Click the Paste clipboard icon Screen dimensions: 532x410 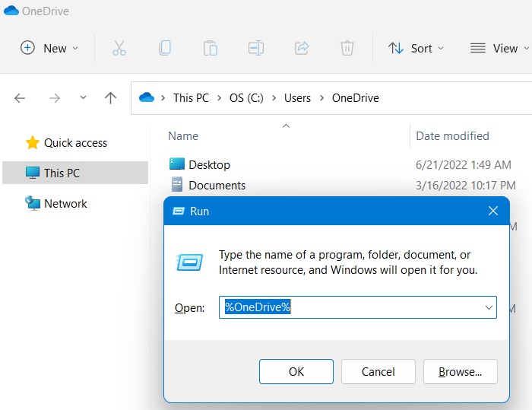211,48
